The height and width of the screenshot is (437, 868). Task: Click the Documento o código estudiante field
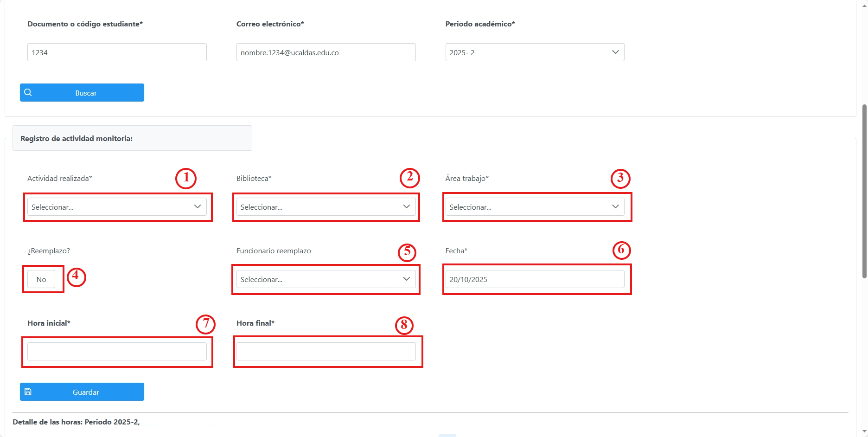[117, 52]
